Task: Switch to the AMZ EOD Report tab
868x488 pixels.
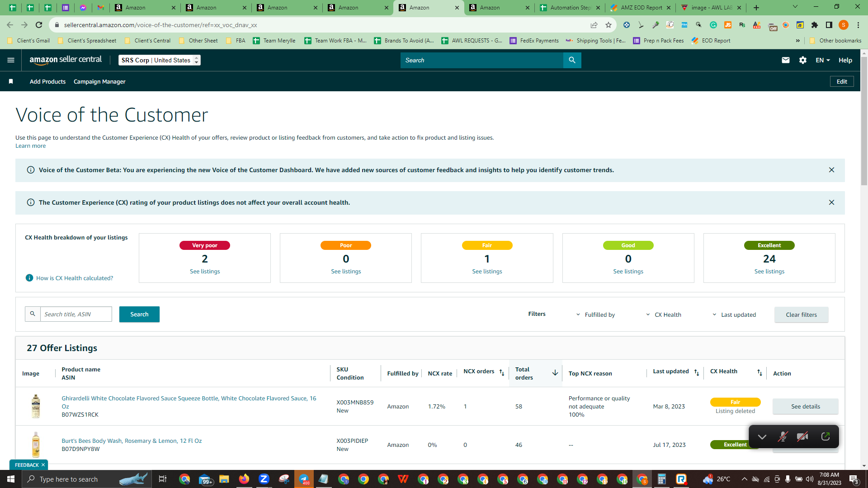Action: (x=641, y=8)
